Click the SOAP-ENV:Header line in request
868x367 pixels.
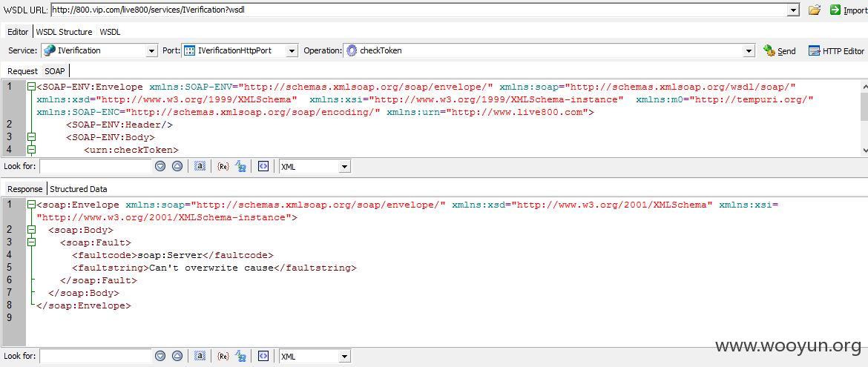click(x=119, y=125)
